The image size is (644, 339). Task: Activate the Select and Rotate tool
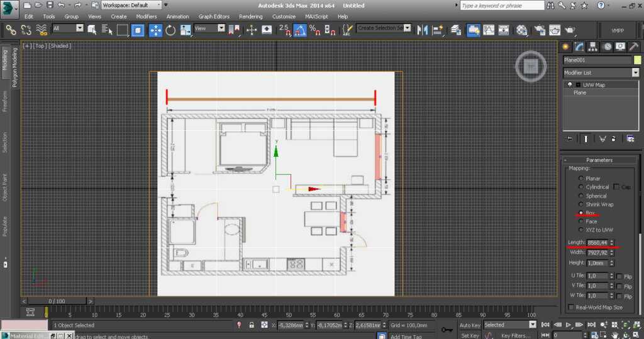[170, 30]
